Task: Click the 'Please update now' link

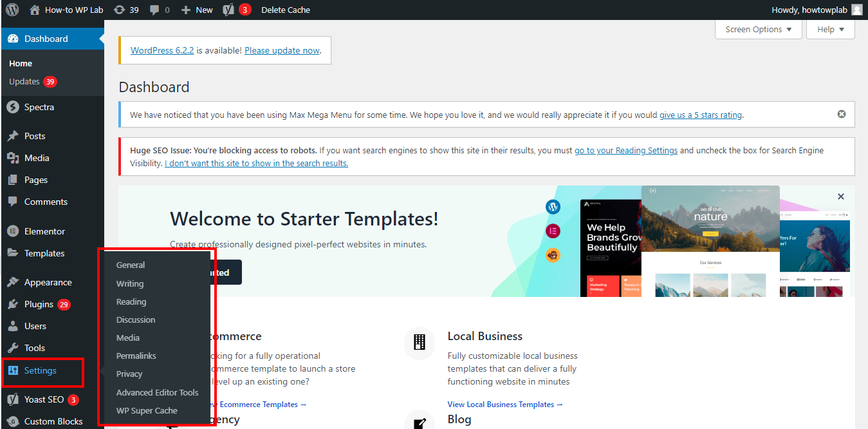Action: 282,50
